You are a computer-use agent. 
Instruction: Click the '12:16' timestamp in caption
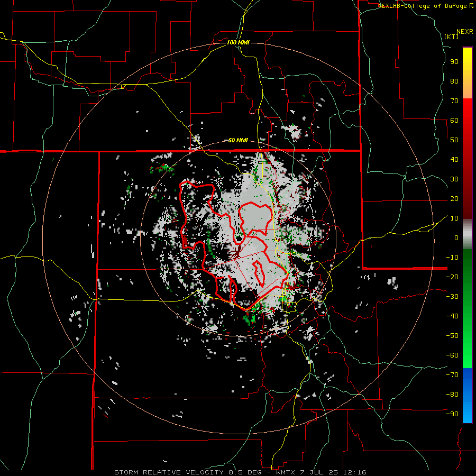coord(354,472)
